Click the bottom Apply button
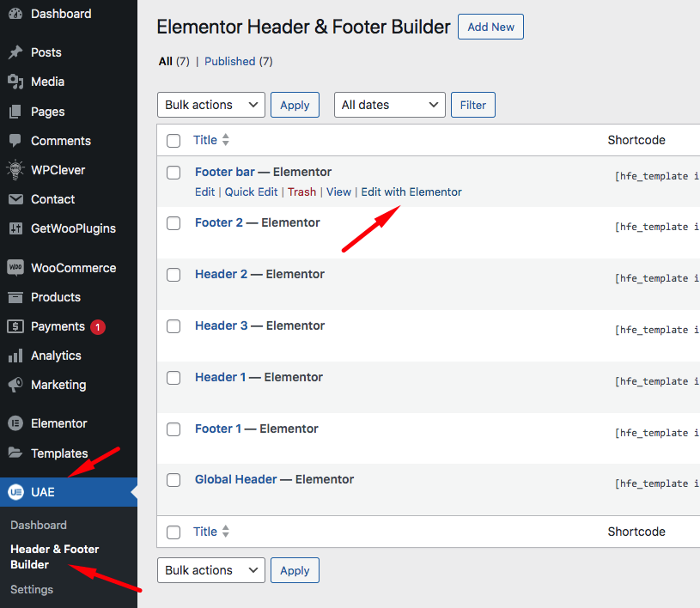The height and width of the screenshot is (608, 700). pyautogui.click(x=295, y=570)
